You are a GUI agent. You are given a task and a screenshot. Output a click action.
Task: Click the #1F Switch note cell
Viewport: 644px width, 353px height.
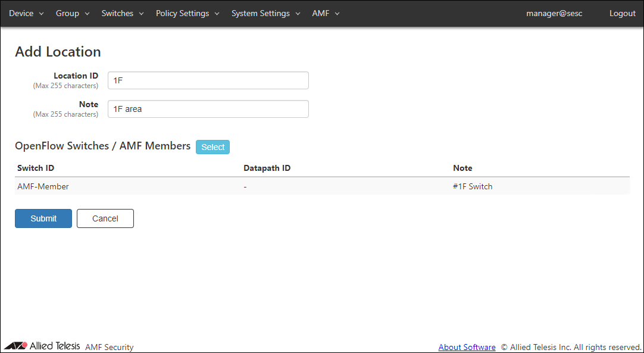coord(473,186)
